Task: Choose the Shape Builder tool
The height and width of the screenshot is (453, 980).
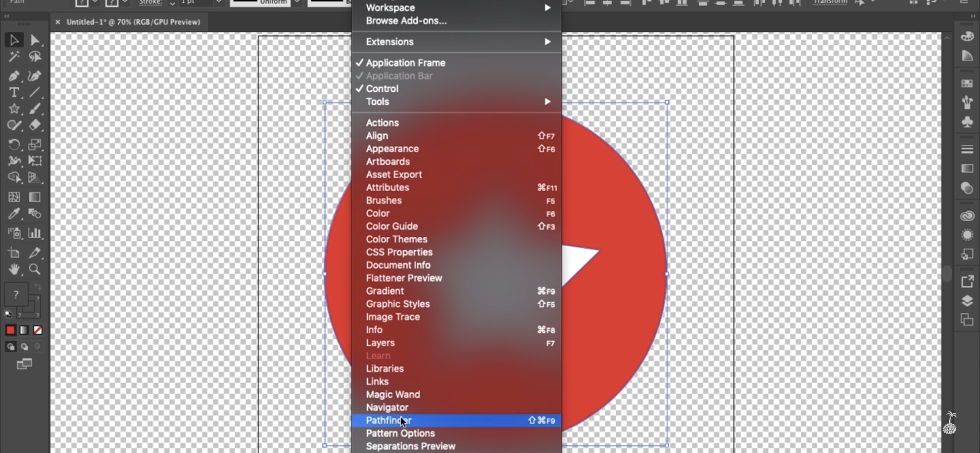Action: point(14,177)
